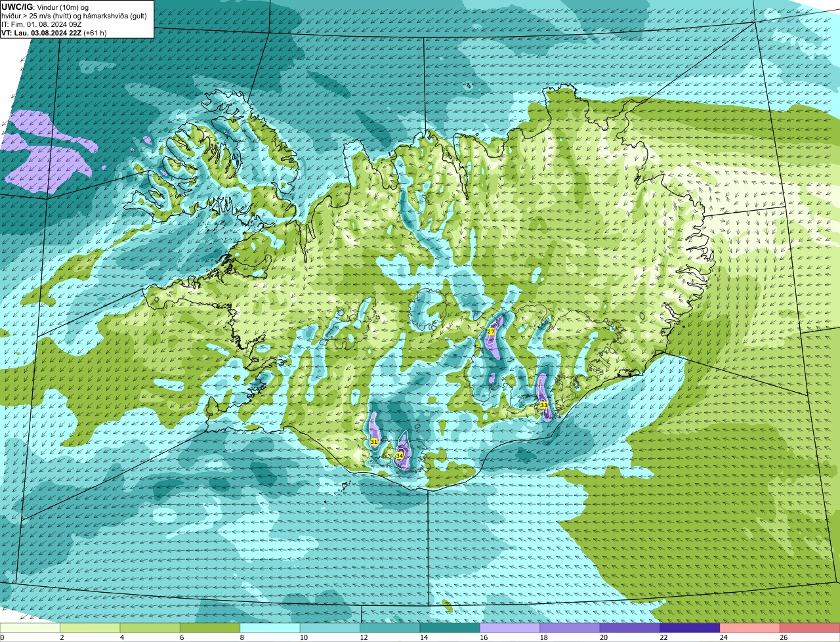Image resolution: width=840 pixels, height=642 pixels.
Task: Click the scale label '8'
Action: point(241,637)
